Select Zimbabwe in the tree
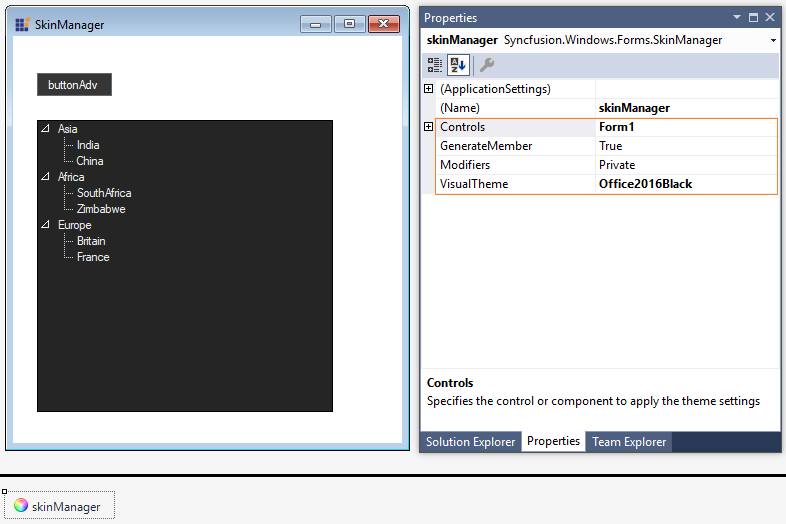 click(x=101, y=209)
